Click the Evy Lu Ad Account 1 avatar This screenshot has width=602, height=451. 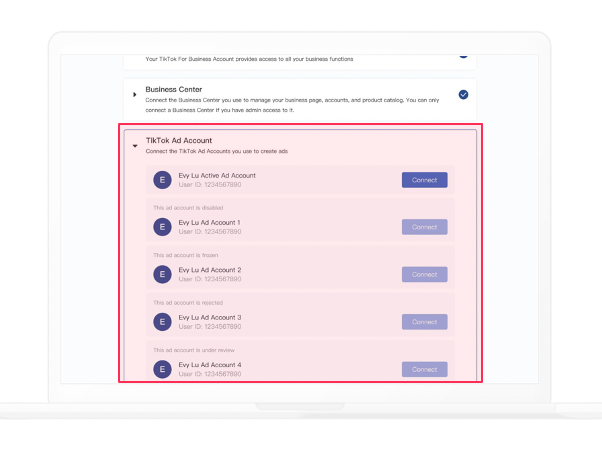click(162, 227)
